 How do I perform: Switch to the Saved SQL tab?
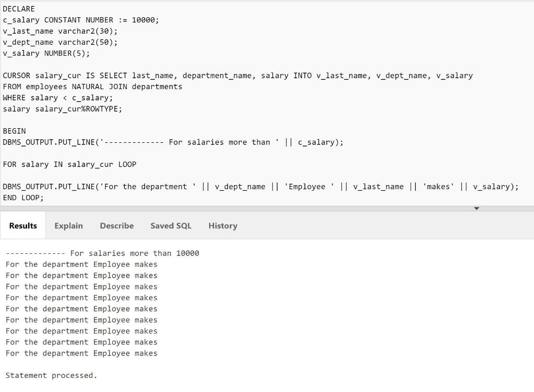[171, 226]
